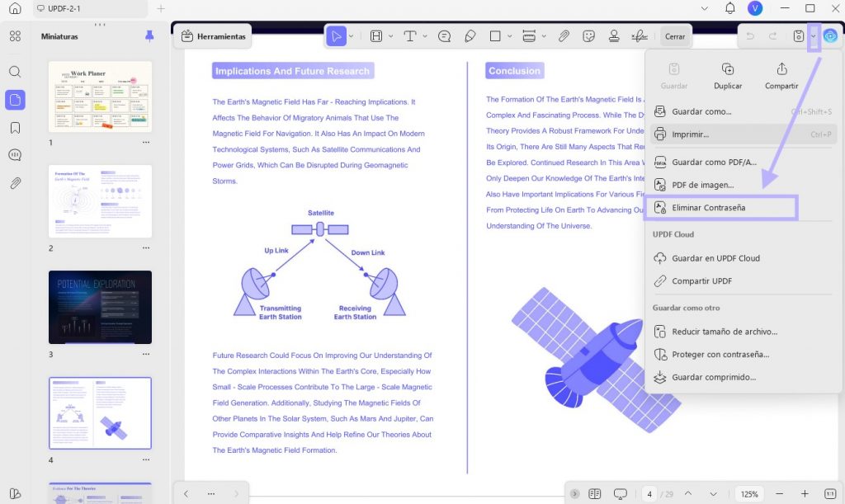The height and width of the screenshot is (504, 845).
Task: Select the highlight text tool
Action: pyautogui.click(x=376, y=36)
